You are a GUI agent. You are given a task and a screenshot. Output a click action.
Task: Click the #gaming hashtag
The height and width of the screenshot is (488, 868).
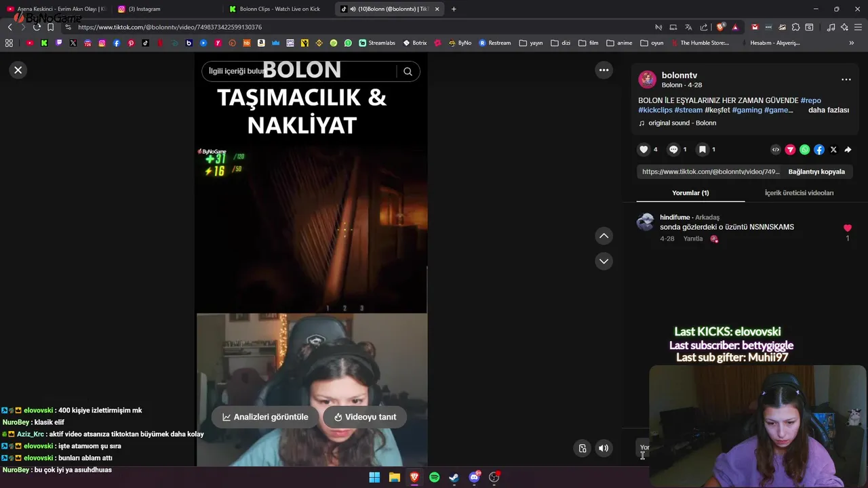click(x=747, y=110)
